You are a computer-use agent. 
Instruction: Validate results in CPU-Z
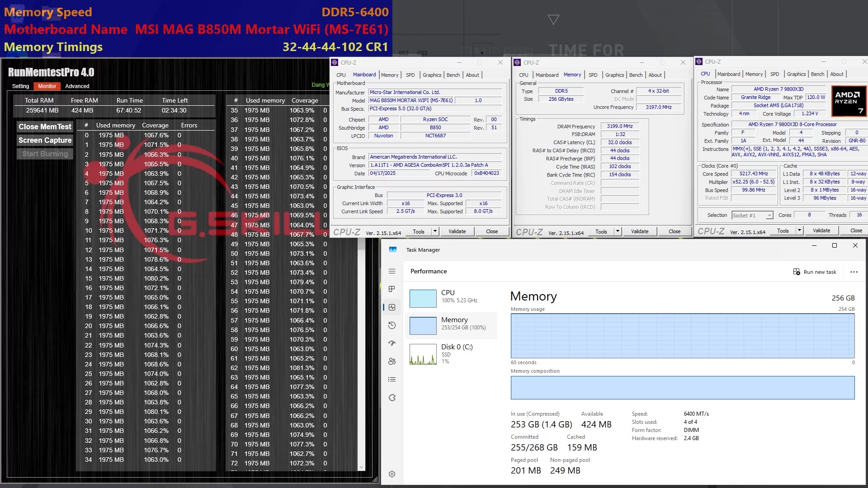coord(458,231)
